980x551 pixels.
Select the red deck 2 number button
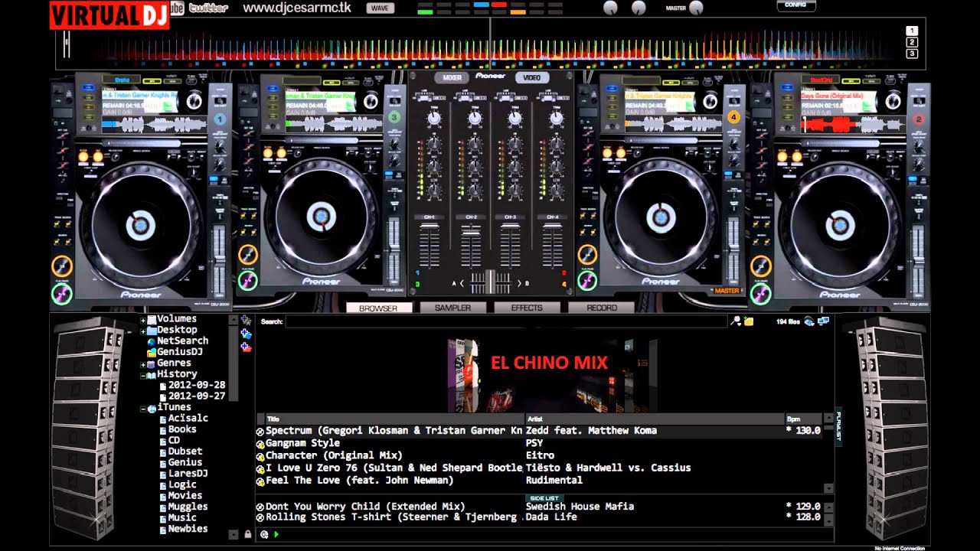coord(919,119)
